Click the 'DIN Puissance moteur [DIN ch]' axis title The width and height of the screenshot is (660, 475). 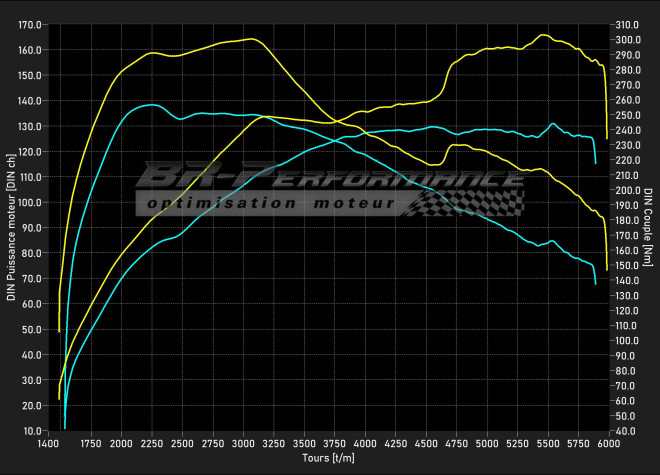10,228
